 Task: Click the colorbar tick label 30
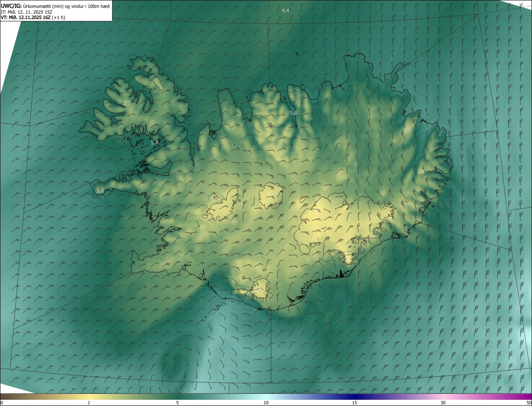point(443,403)
